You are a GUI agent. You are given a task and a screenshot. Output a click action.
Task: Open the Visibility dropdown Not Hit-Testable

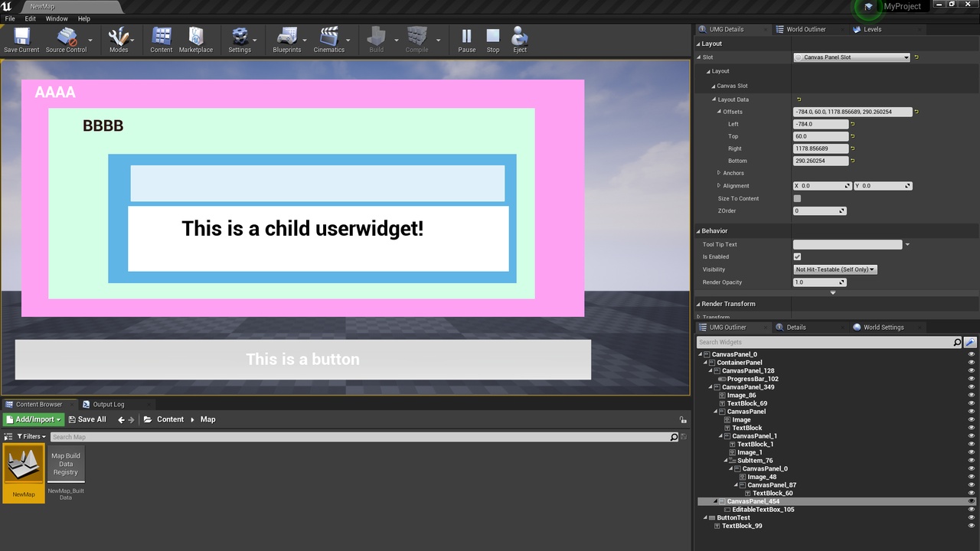(835, 269)
